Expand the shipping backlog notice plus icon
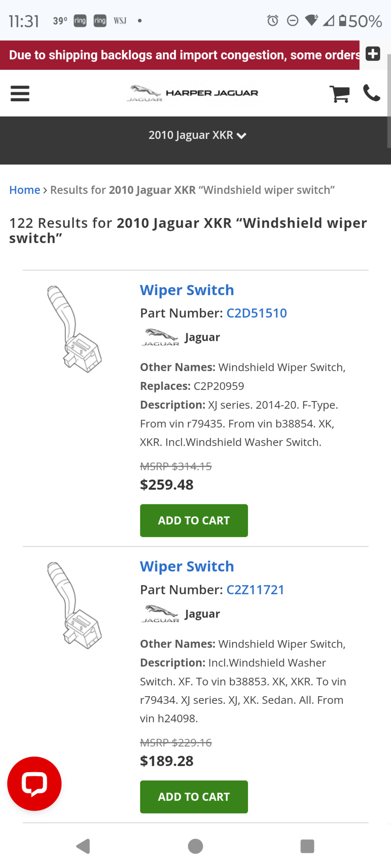 pos(373,54)
